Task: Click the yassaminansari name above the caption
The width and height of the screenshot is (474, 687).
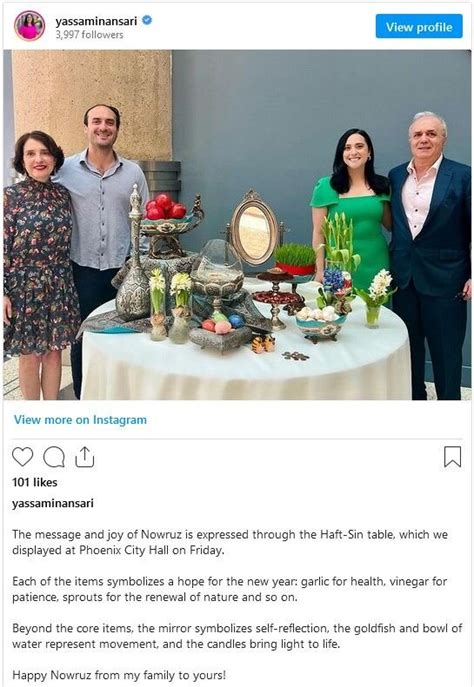Action: point(53,503)
